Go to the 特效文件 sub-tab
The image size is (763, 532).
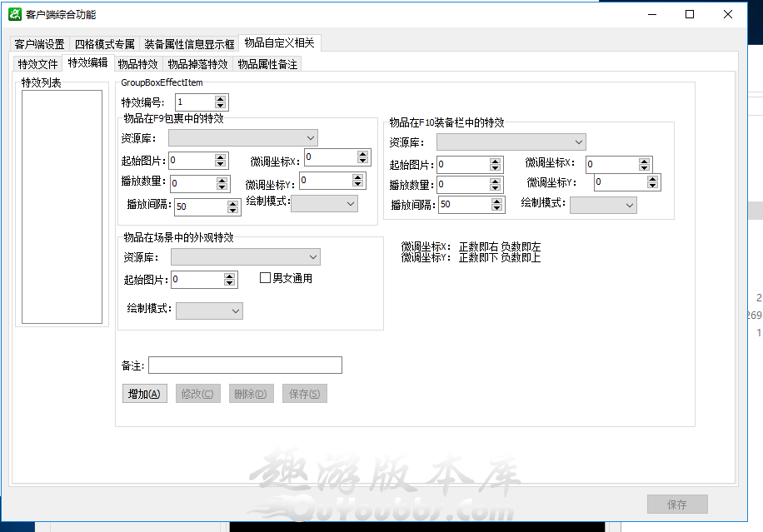(38, 64)
